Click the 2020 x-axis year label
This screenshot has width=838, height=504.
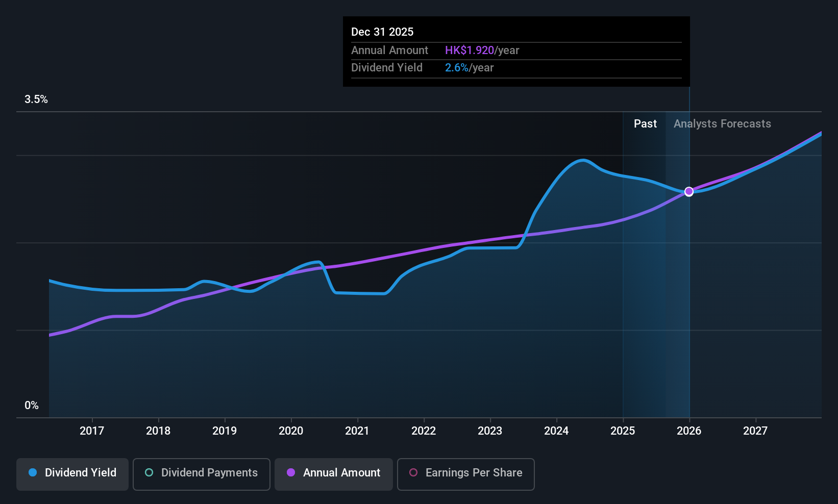(x=291, y=431)
